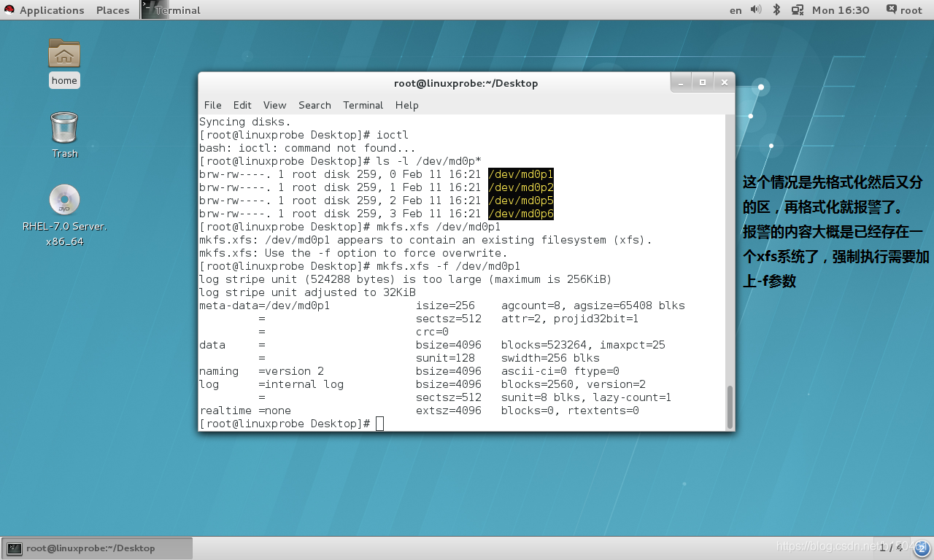Click the network connection icon in top bar
Viewport: 934px width, 560px height.
[798, 9]
